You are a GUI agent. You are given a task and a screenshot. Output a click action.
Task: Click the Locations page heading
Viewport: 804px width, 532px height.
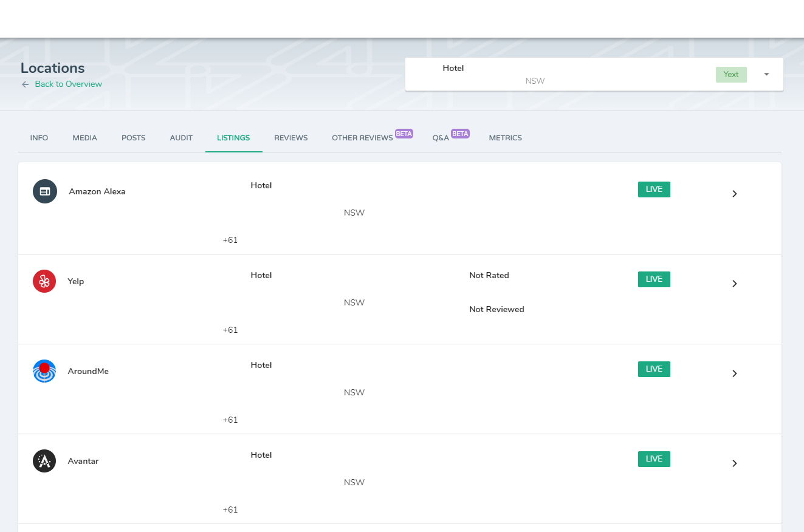click(53, 68)
